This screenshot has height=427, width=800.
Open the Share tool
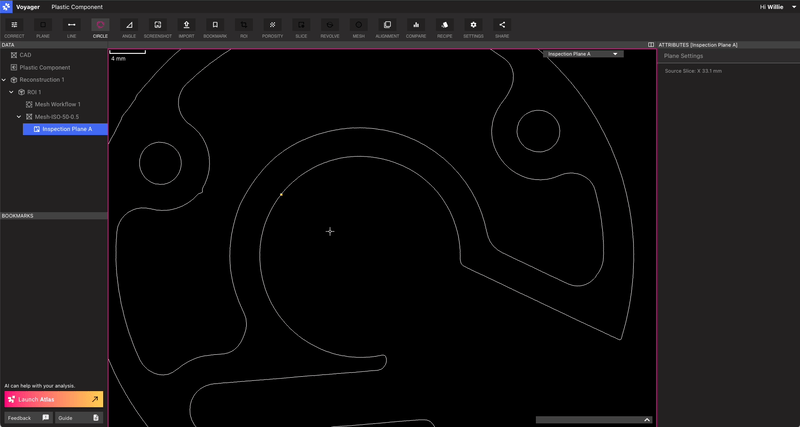[x=502, y=29]
